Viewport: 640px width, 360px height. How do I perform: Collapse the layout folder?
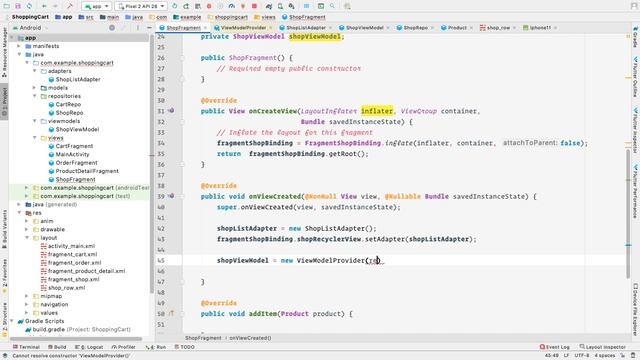click(27, 238)
